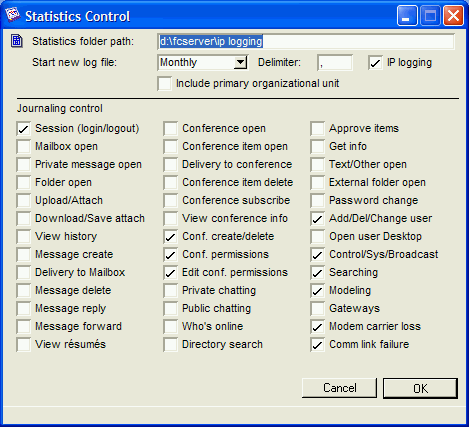469x427 pixels.
Task: Click the Cancel button
Action: 339,388
